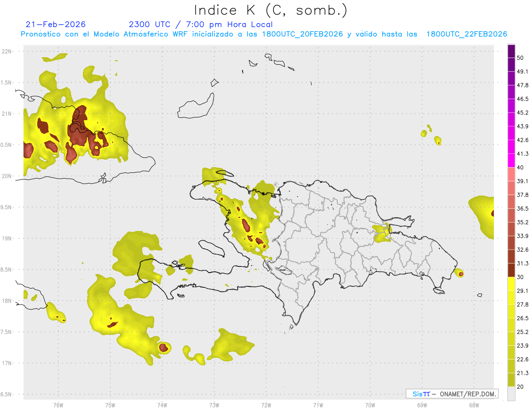Image resolution: width=532 pixels, height=411 pixels.
Task: Pick the magenta swatch between 40 and 41.3
Action: (512, 160)
